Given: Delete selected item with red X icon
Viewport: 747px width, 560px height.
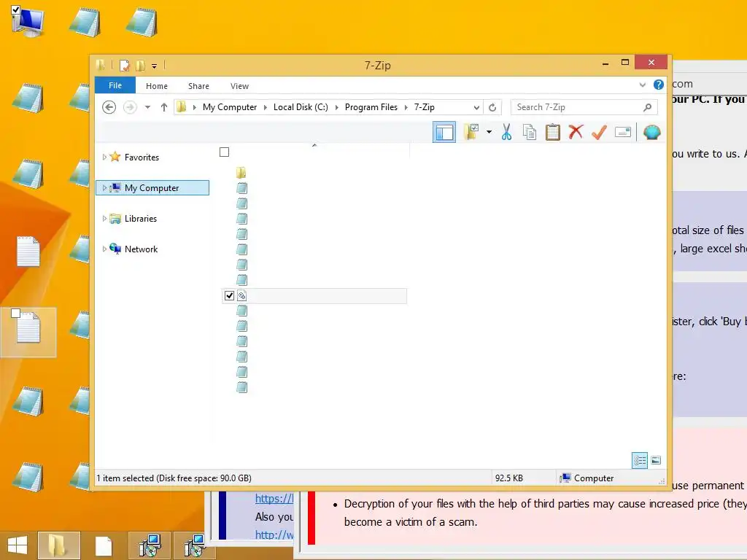Looking at the screenshot, I should pyautogui.click(x=576, y=132).
